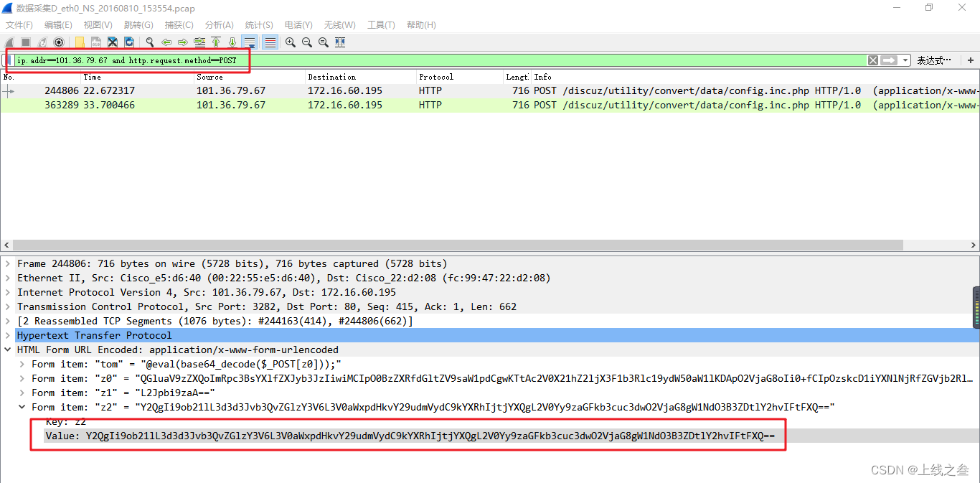Sort by the Source column header
The width and height of the screenshot is (980, 483).
coord(249,77)
